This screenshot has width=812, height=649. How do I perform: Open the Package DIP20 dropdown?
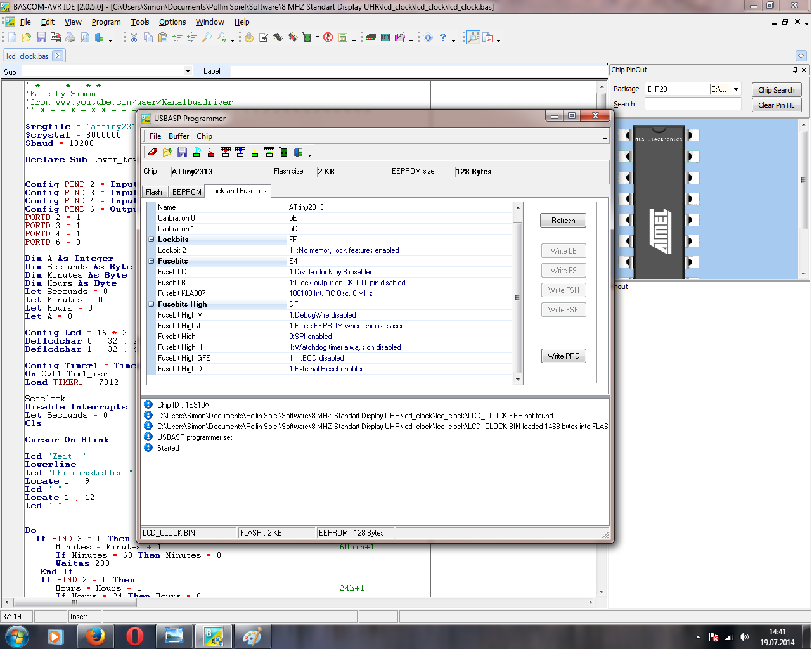736,89
